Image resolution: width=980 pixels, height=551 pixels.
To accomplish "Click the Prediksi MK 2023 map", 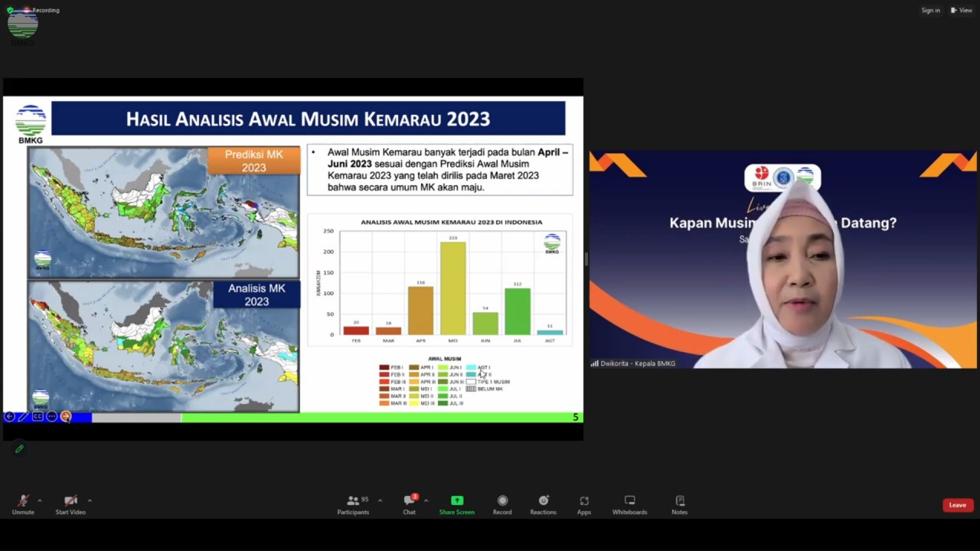I will (164, 213).
